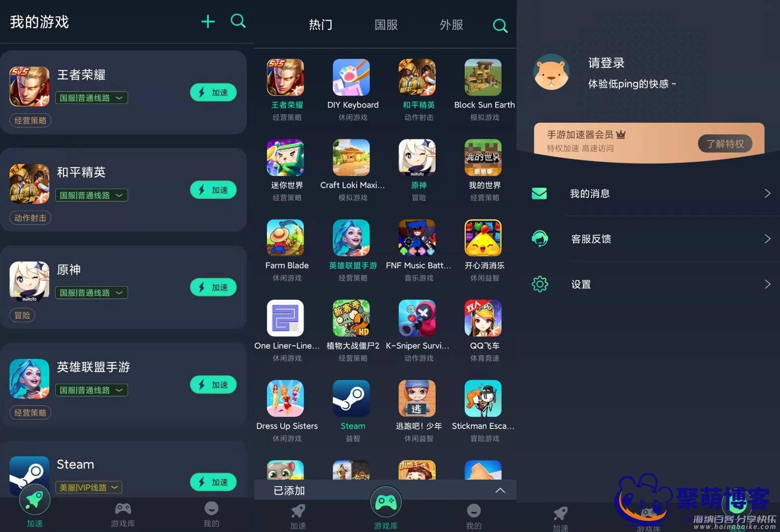This screenshot has height=532, width=780.
Task: Tap the 动作射击 tag under 和平精英
Action: click(30, 218)
